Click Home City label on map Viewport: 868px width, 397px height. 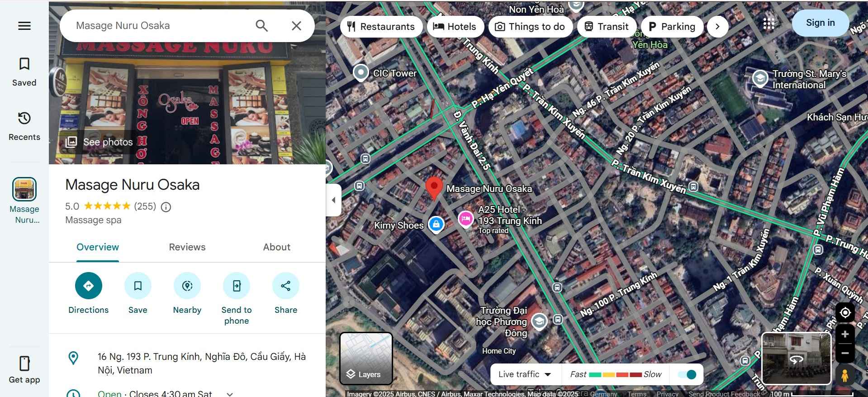(498, 351)
